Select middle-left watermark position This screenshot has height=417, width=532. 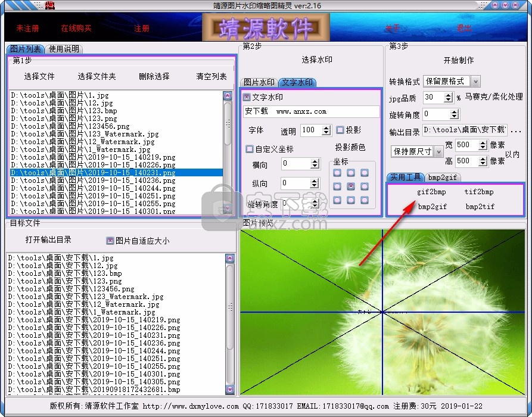coord(337,186)
